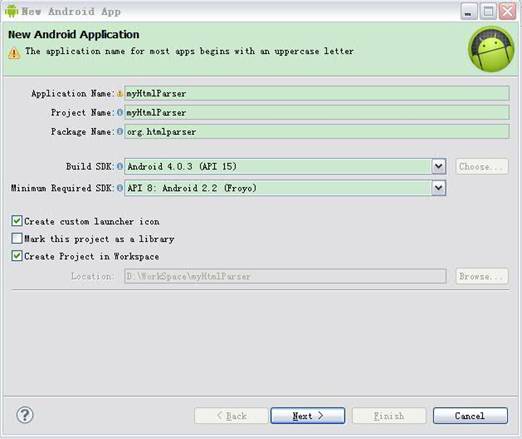Click the Cancel button
This screenshot has height=439, width=522.
(470, 416)
